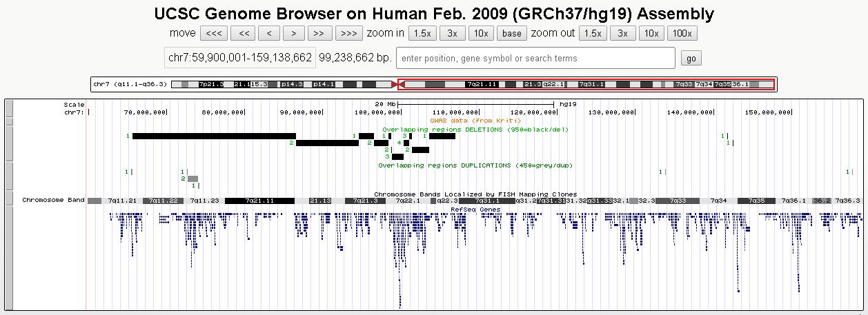Click the >> move right button

(319, 33)
